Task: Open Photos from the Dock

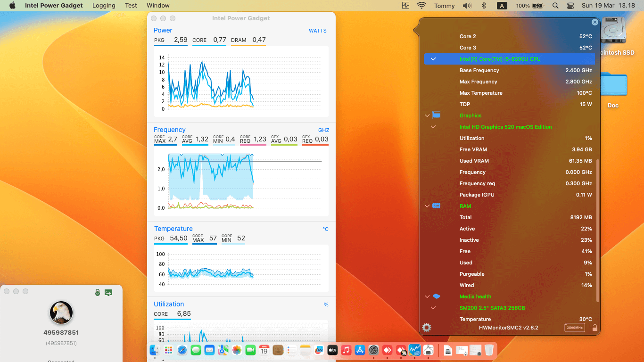Action: click(x=237, y=350)
